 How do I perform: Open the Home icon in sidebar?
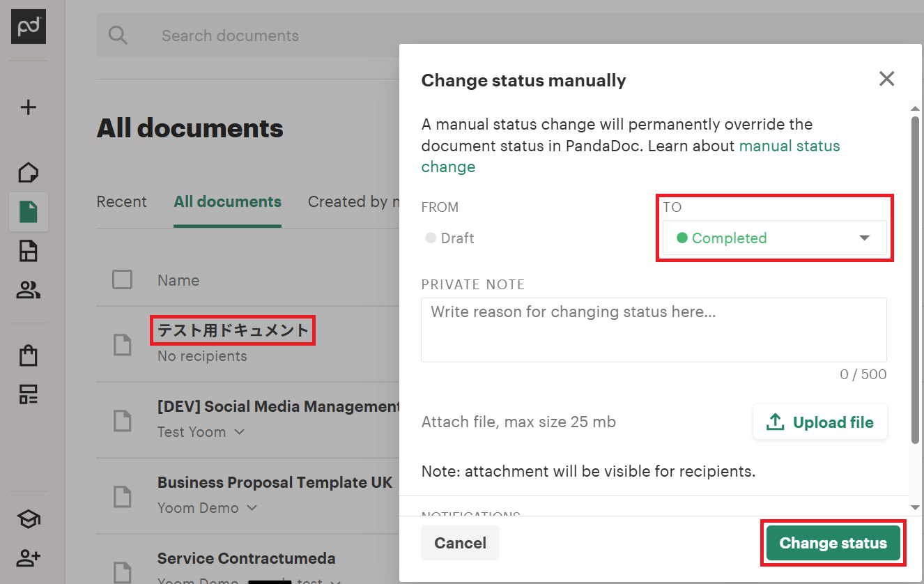tap(29, 172)
